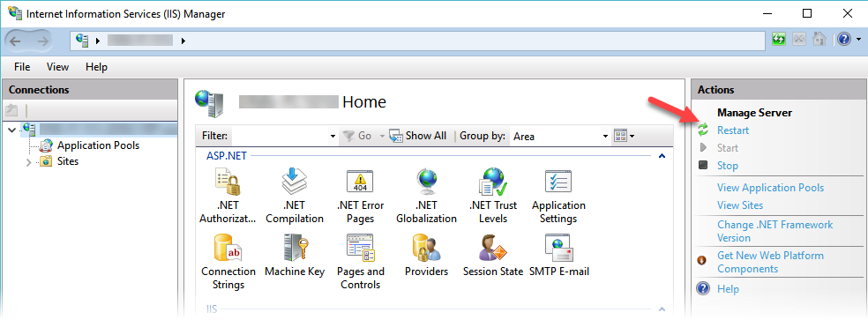
Task: Open the view mode dropdown arrow
Action: pyautogui.click(x=632, y=136)
